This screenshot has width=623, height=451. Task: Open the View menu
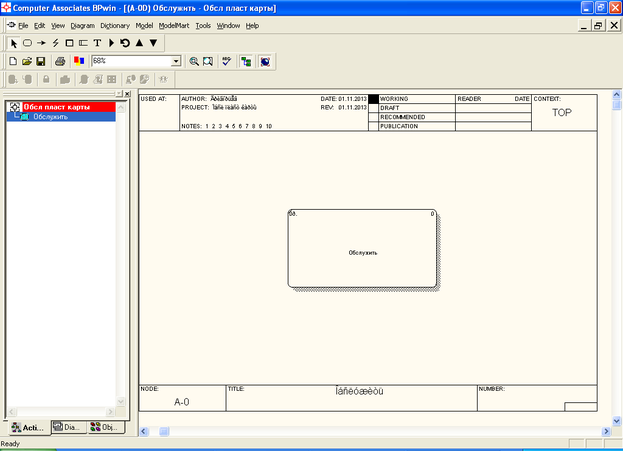58,25
